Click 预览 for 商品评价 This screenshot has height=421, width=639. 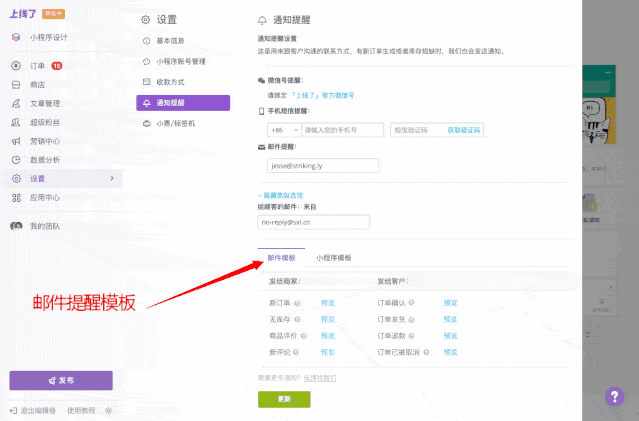click(328, 336)
